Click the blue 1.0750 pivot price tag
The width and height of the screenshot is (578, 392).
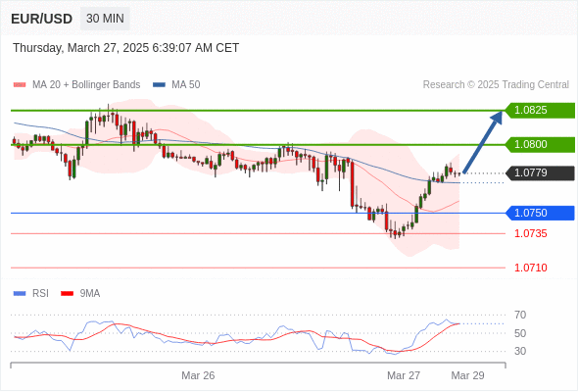[x=540, y=213]
